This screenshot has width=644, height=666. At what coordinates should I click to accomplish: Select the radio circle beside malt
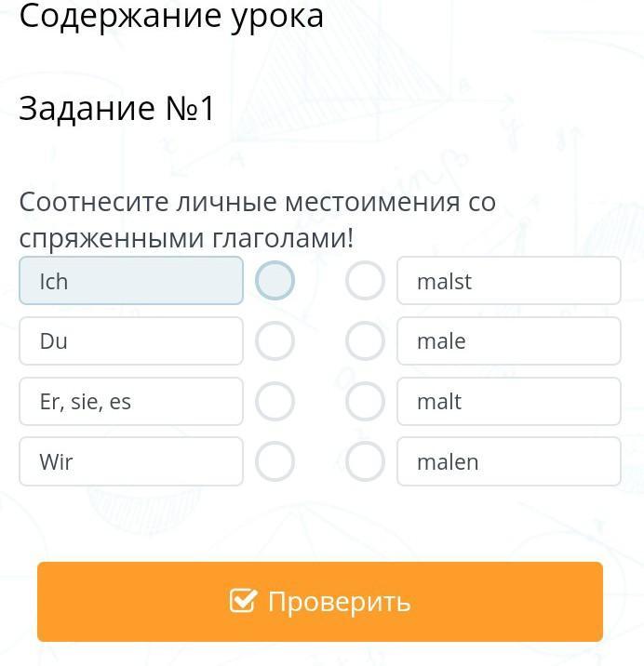click(365, 402)
